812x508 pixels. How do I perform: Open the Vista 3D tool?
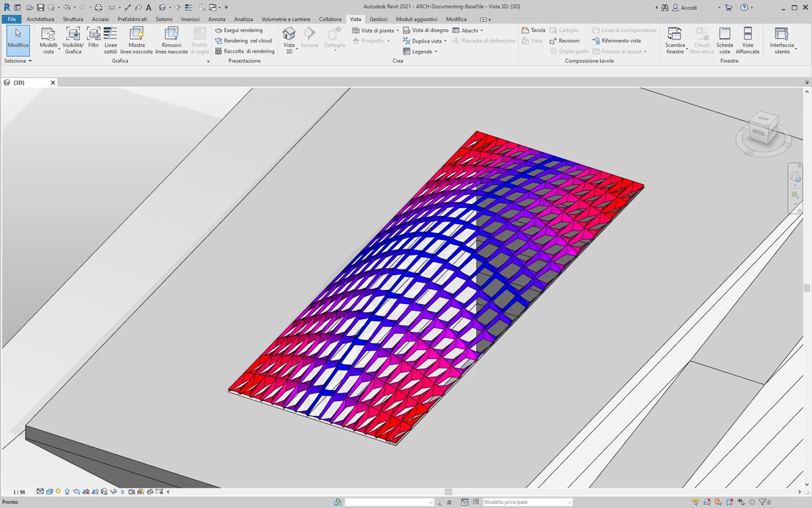[290, 40]
